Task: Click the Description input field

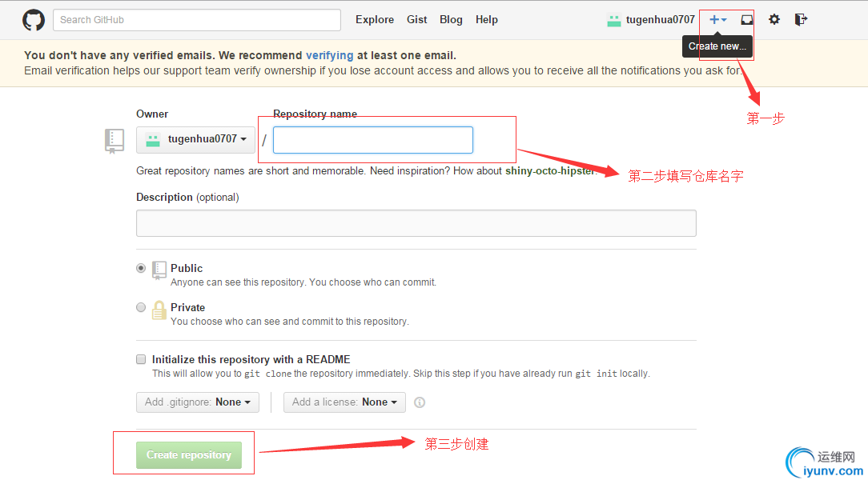Action: 416,223
